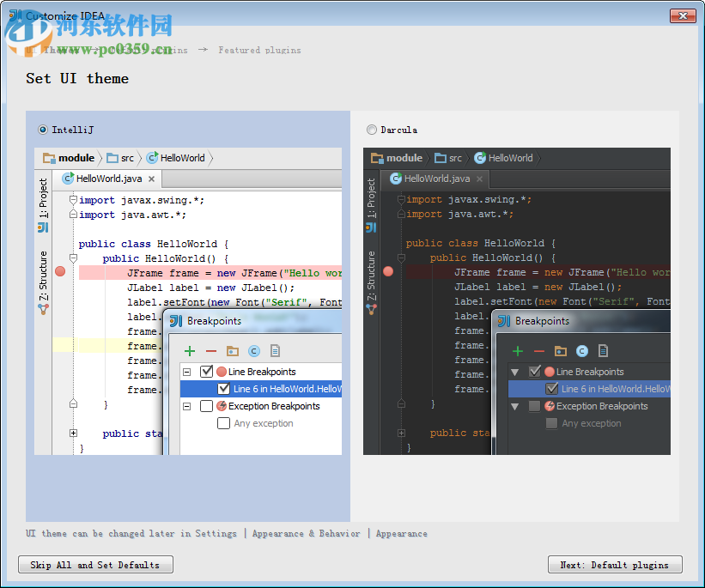
Task: Click Next: Default plugins
Action: pos(615,564)
